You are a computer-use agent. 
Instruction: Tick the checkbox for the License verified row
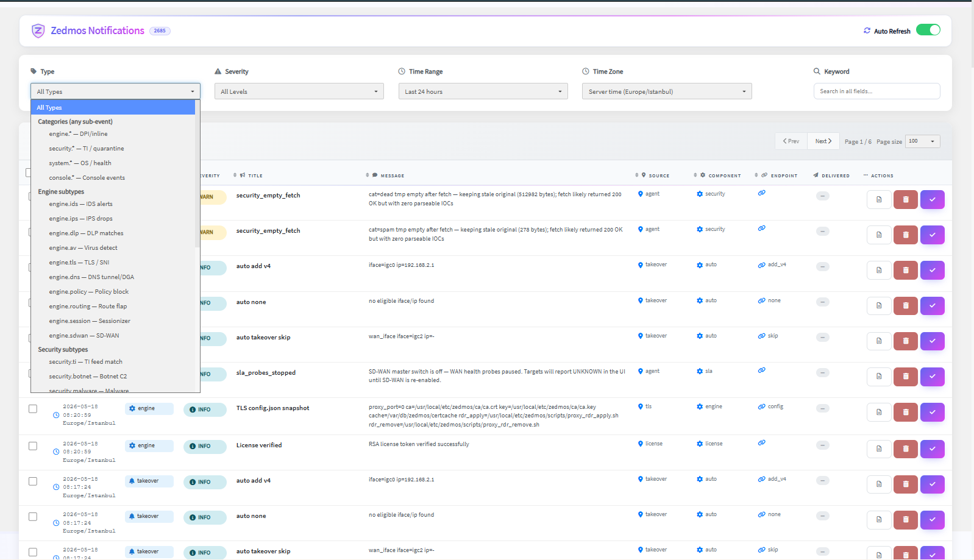33,446
